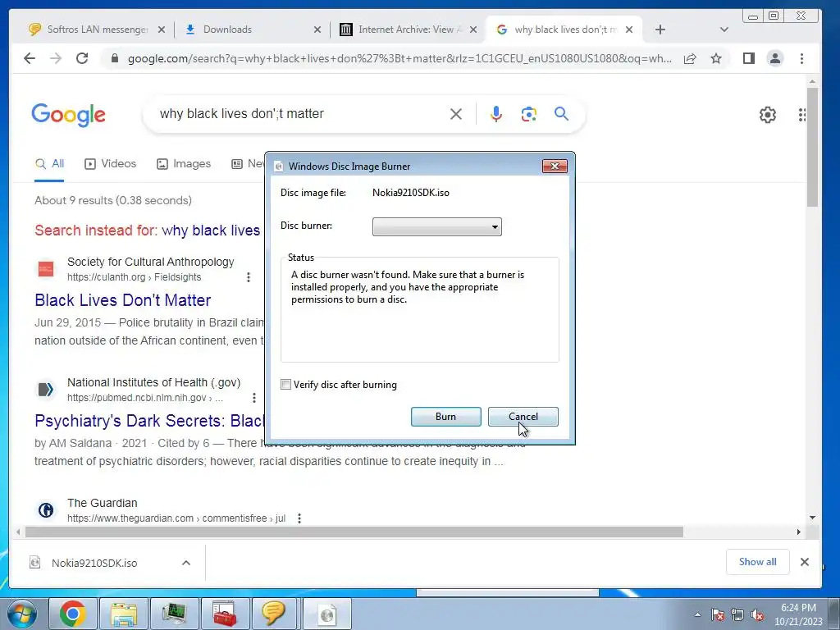This screenshot has height=630, width=840.
Task: Open the Windows Start menu
Action: pyautogui.click(x=21, y=614)
